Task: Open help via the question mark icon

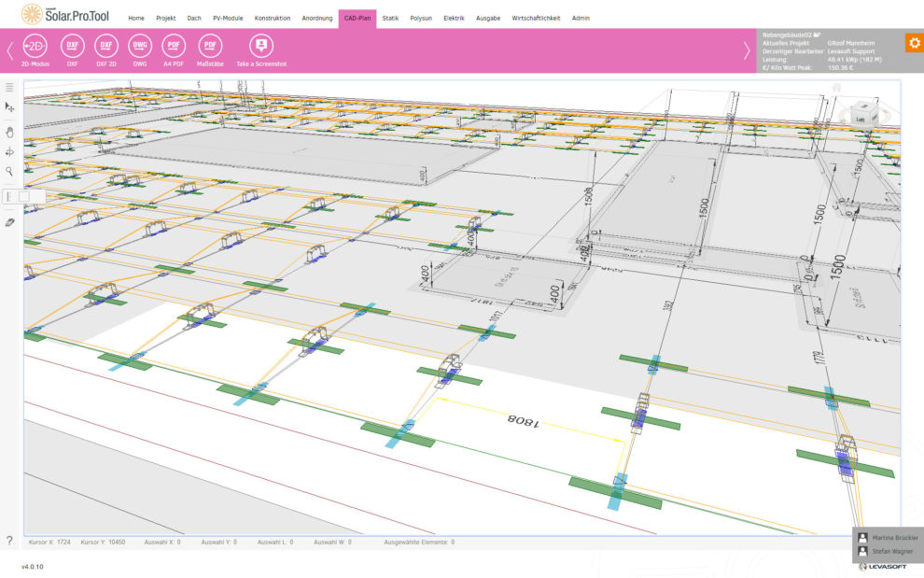Action: 10,541
